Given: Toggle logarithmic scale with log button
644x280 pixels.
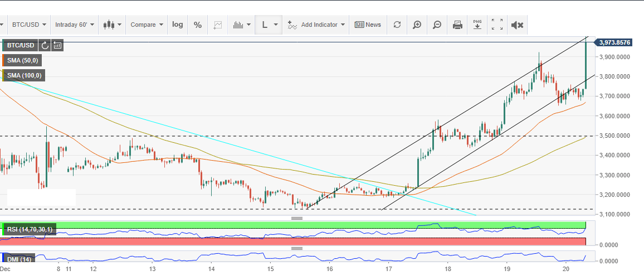Looking at the screenshot, I should [177, 25].
